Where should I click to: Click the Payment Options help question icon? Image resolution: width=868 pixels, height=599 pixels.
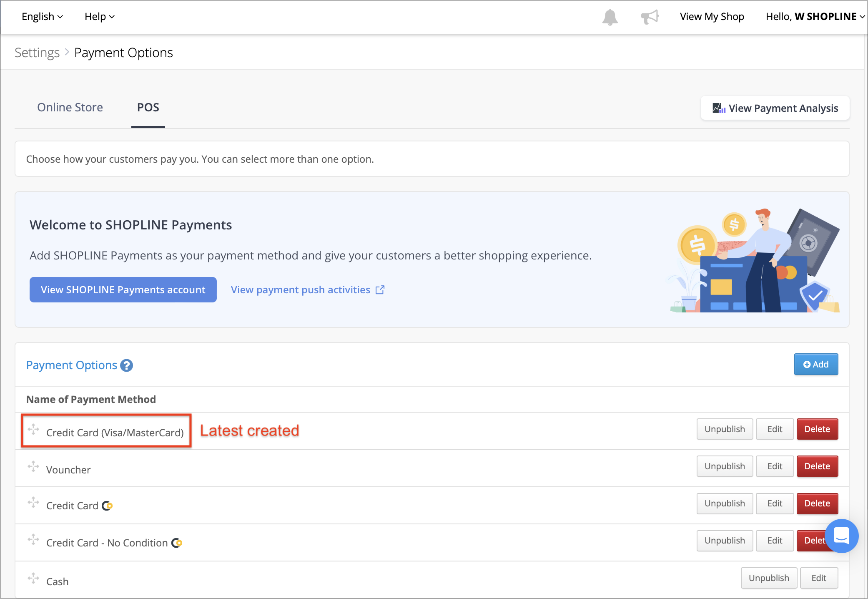(126, 365)
